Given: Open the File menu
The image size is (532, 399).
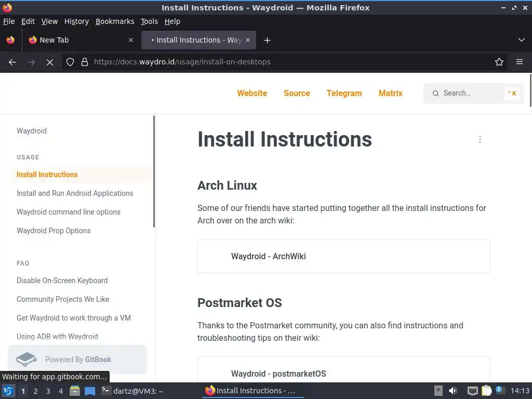Looking at the screenshot, I should (x=9, y=21).
